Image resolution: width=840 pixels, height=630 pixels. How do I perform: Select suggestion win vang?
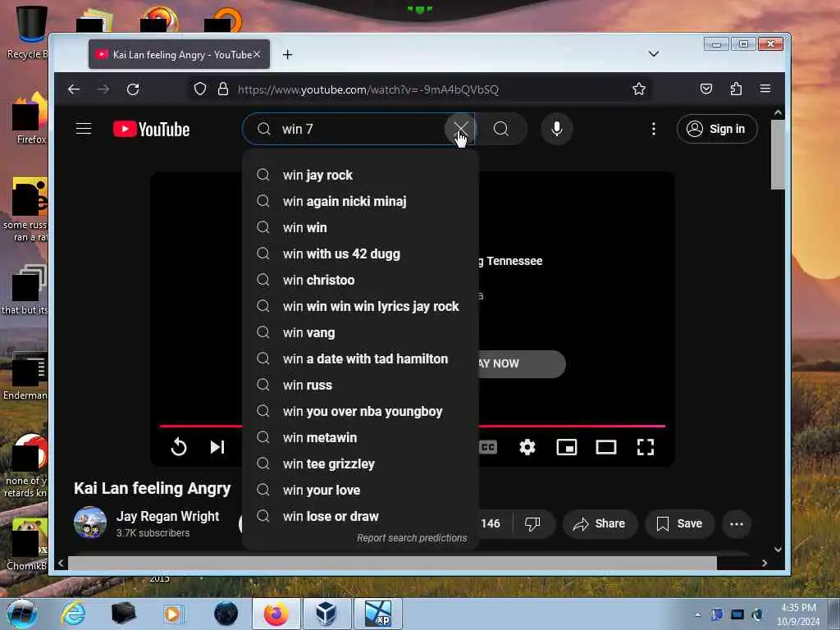[x=360, y=332]
